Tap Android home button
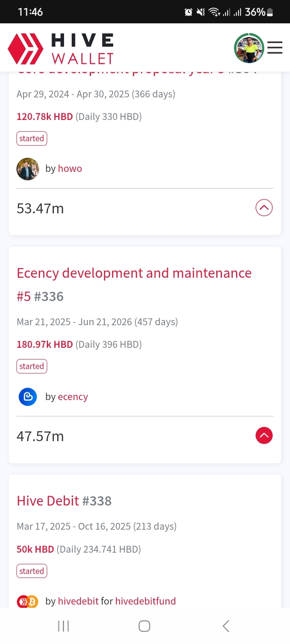This screenshot has width=290, height=644. click(145, 626)
